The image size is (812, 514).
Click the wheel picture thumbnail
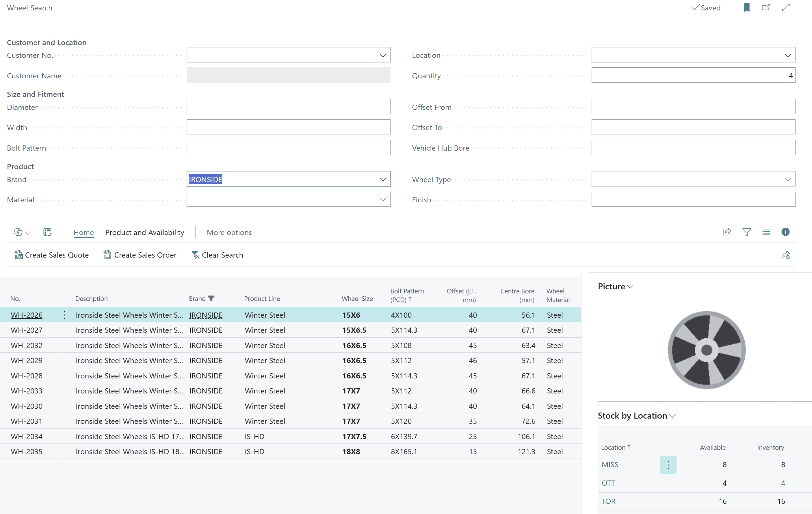pyautogui.click(x=707, y=350)
